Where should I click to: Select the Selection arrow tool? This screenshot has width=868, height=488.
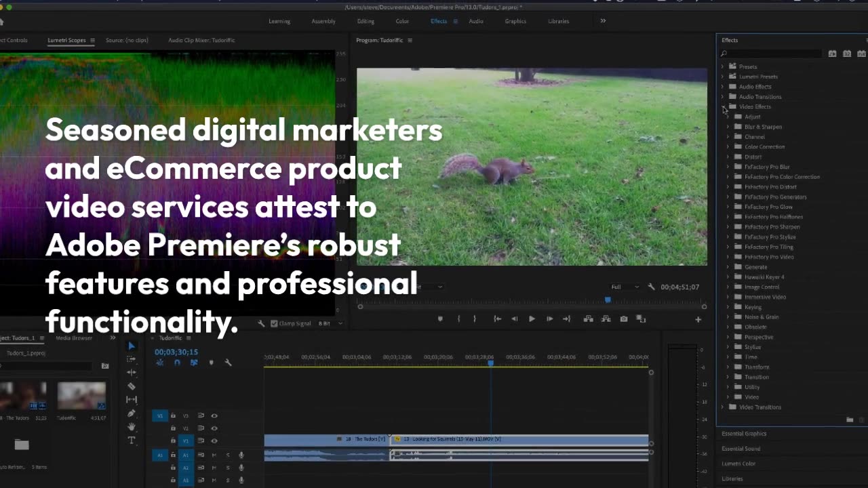132,346
